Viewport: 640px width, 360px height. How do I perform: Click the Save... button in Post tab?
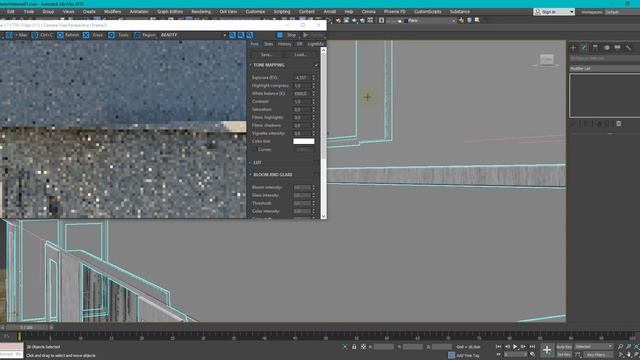[x=266, y=54]
